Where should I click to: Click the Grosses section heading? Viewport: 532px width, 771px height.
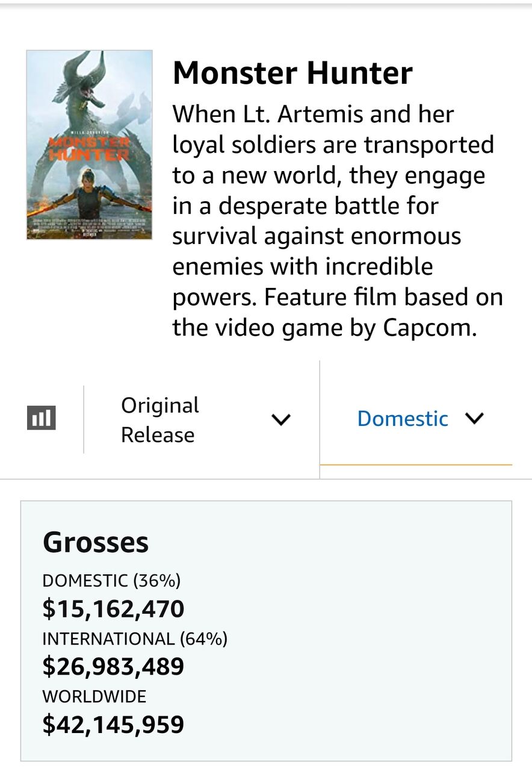(x=96, y=542)
